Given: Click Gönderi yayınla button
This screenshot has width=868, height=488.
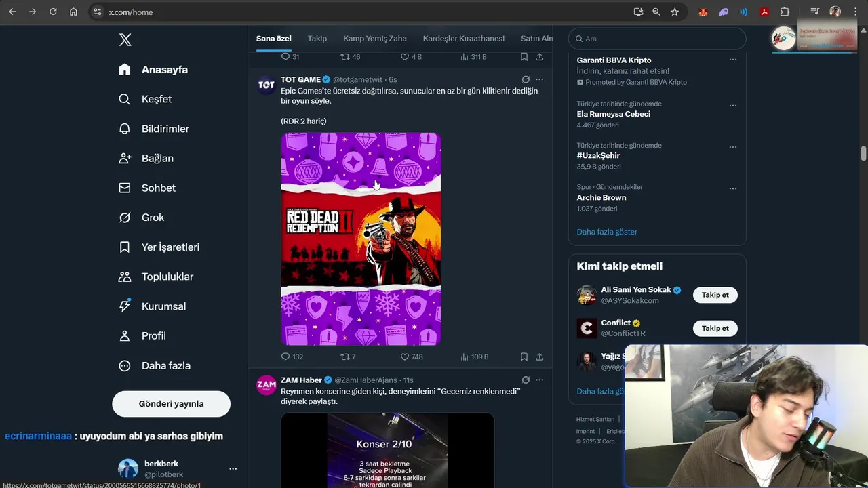Looking at the screenshot, I should (x=171, y=403).
